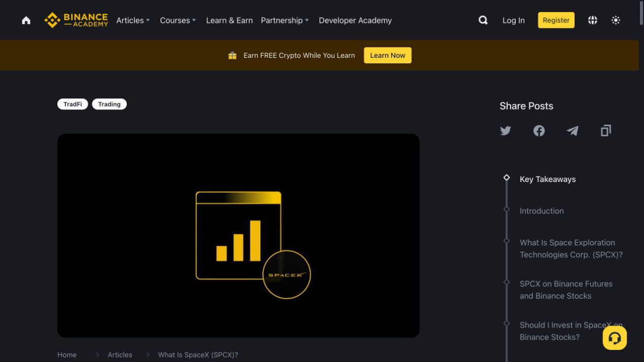
Task: Toggle light theme with sun icon
Action: (x=616, y=20)
